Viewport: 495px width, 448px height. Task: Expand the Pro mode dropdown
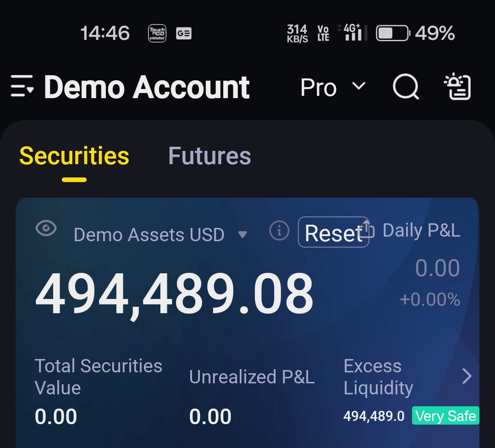[333, 87]
